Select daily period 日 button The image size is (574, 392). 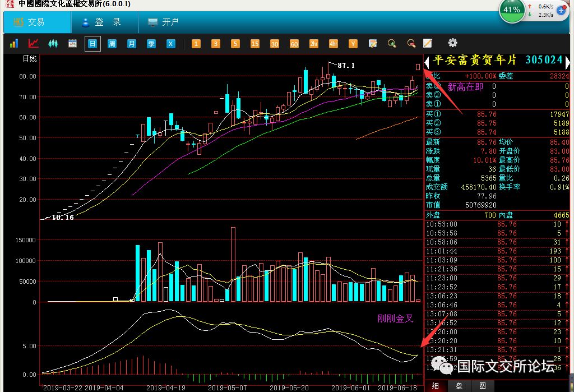pos(92,44)
